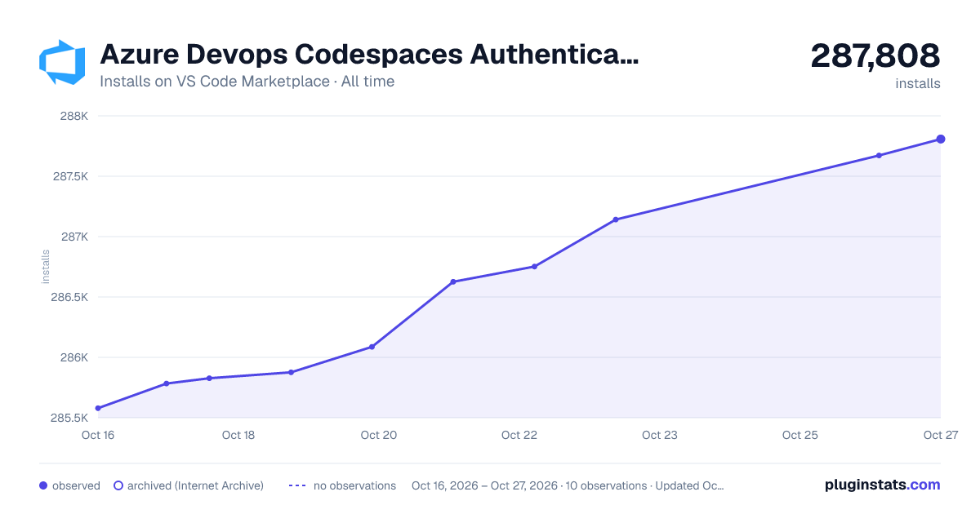Click the data point above Oct 22
The image size is (980, 514).
[x=534, y=266]
